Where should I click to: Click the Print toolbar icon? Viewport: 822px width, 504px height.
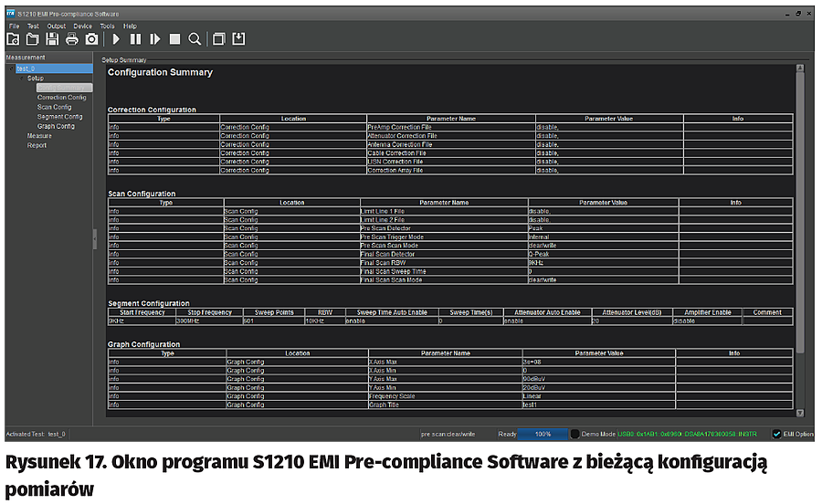pos(71,39)
